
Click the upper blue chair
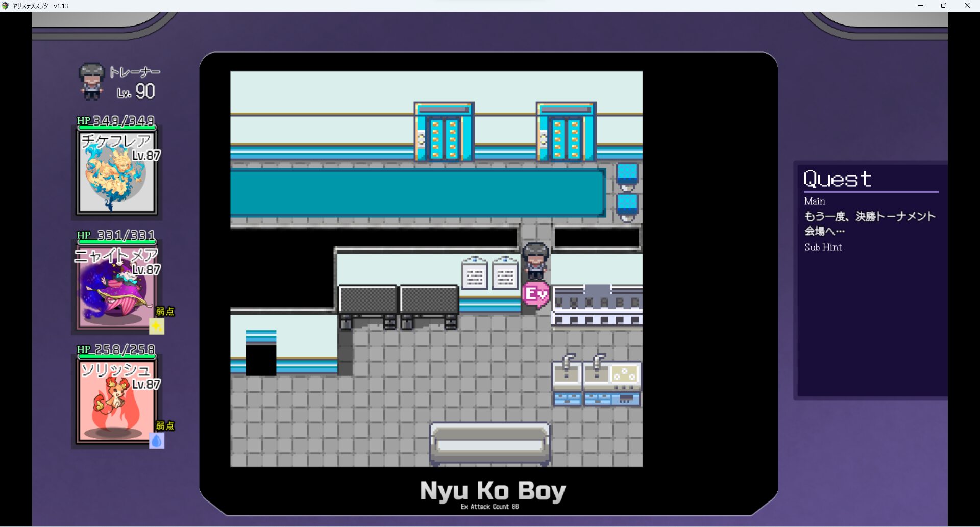click(627, 177)
